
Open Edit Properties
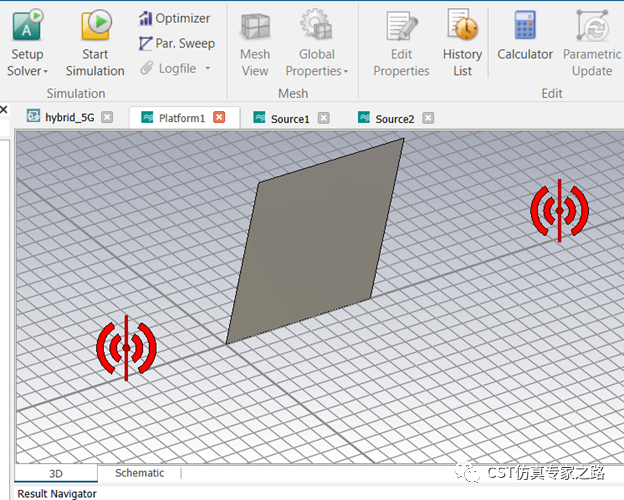(x=401, y=43)
